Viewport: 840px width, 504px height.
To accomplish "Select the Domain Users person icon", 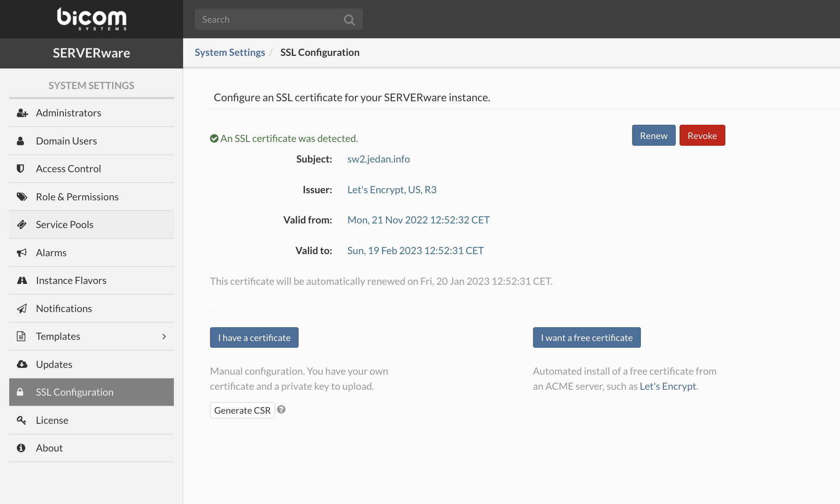I will pyautogui.click(x=21, y=141).
